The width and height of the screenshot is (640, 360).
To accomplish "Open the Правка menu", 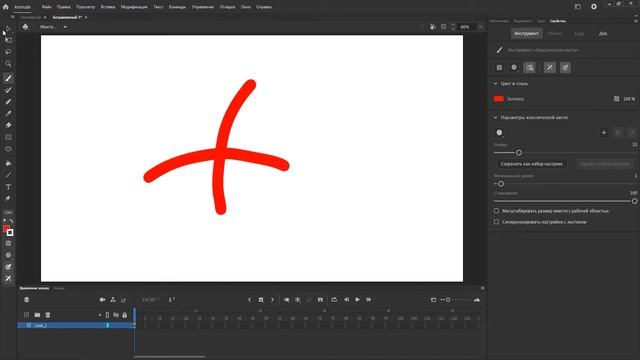I will (x=64, y=7).
